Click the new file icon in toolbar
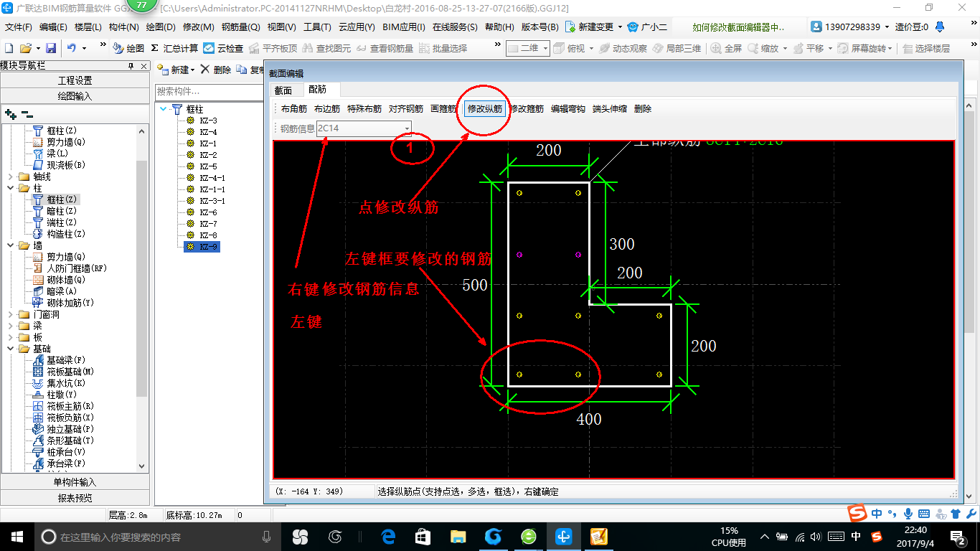Screen dimensions: 980x551 9,48
